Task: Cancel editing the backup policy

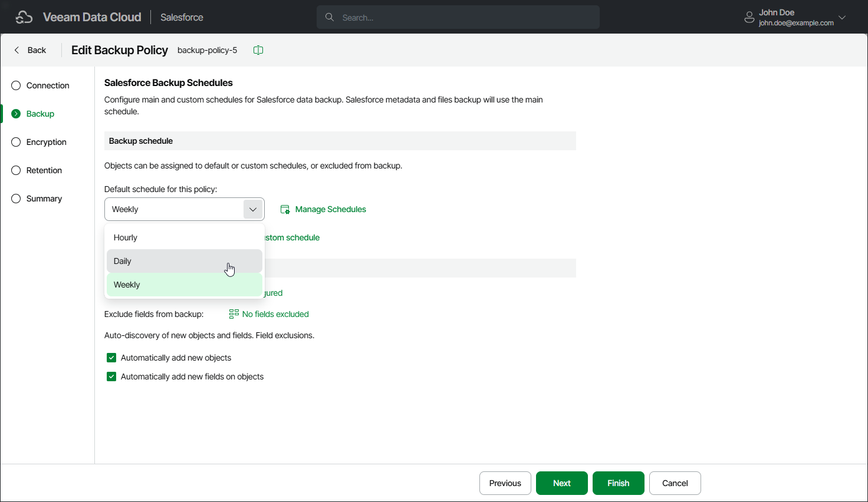Action: 675,483
